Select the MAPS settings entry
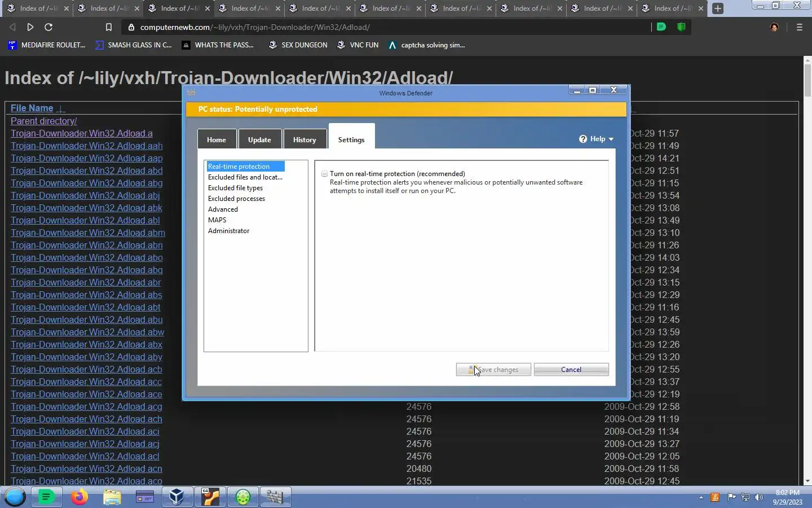 coord(217,220)
